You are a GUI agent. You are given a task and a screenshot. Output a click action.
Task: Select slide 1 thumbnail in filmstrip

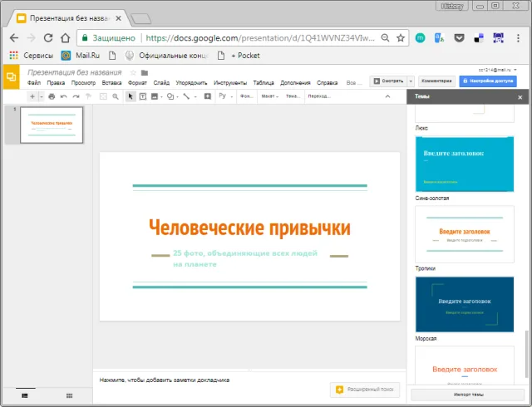tap(52, 125)
